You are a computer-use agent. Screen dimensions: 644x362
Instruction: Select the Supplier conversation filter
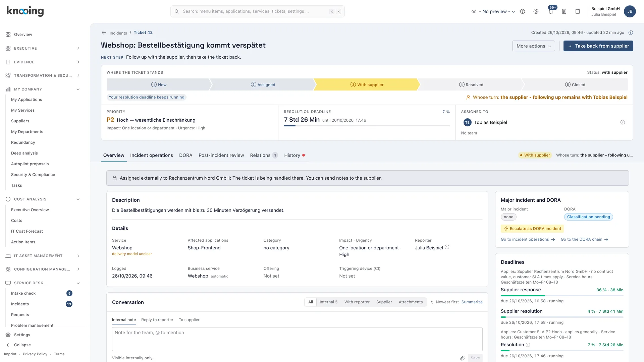point(384,302)
